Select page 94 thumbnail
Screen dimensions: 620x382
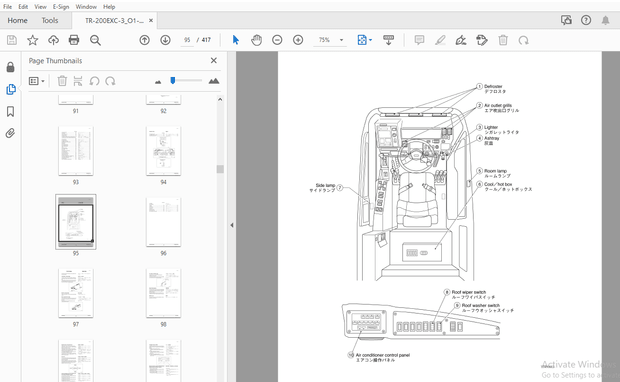pos(163,151)
